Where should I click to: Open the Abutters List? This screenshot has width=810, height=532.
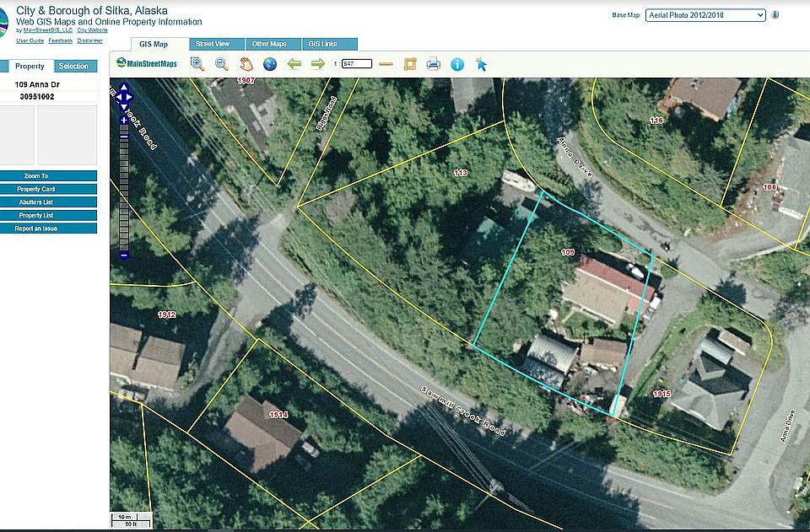[48, 202]
